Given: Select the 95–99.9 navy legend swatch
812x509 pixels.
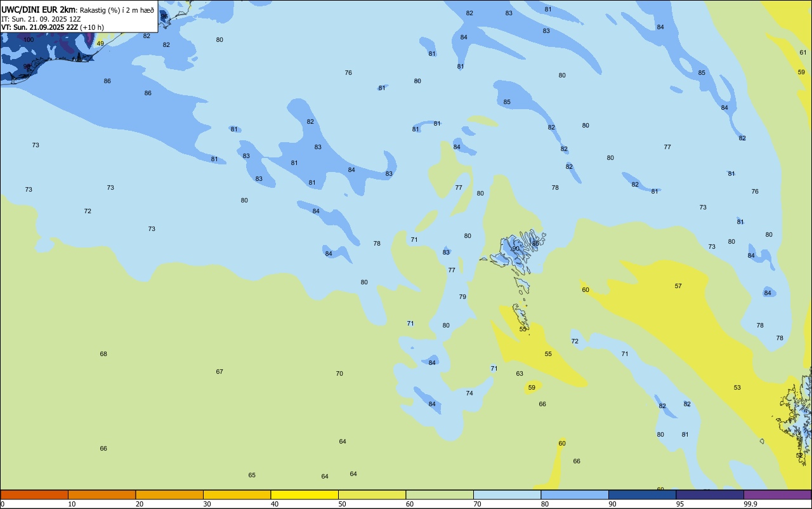Looking at the screenshot, I should [710, 494].
